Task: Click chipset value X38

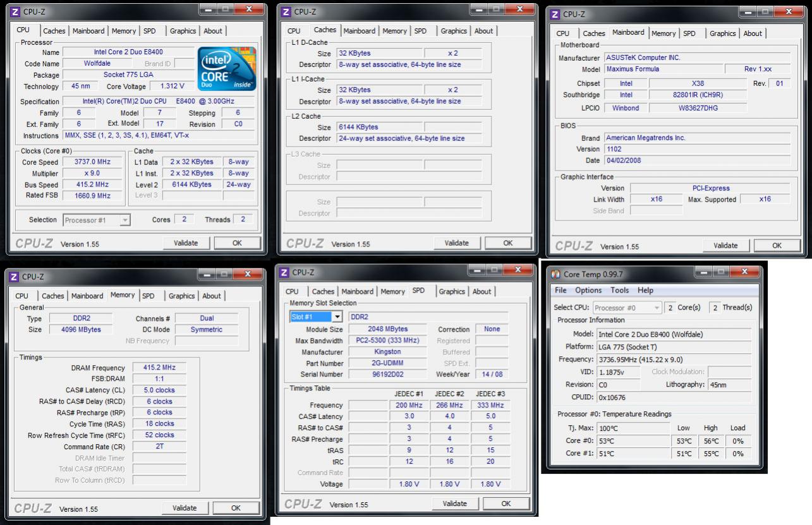Action: (x=698, y=84)
